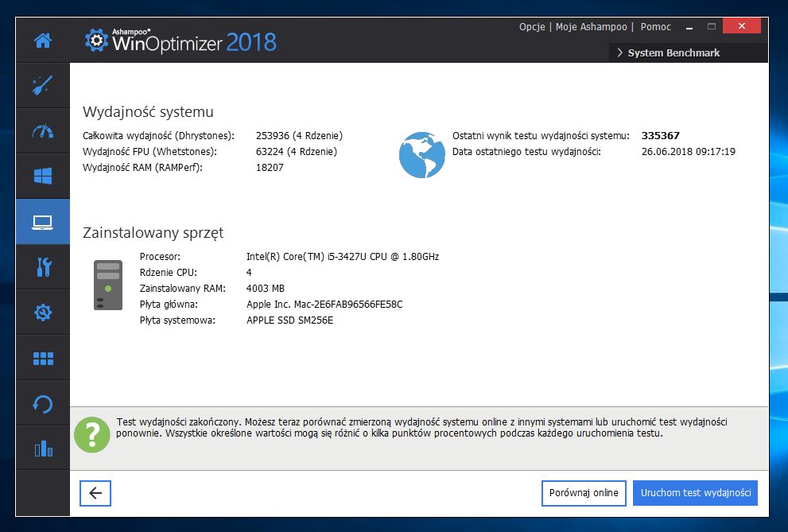Click the Wydajność FPU (Whetstones) label
This screenshot has height=532, width=788.
(149, 152)
